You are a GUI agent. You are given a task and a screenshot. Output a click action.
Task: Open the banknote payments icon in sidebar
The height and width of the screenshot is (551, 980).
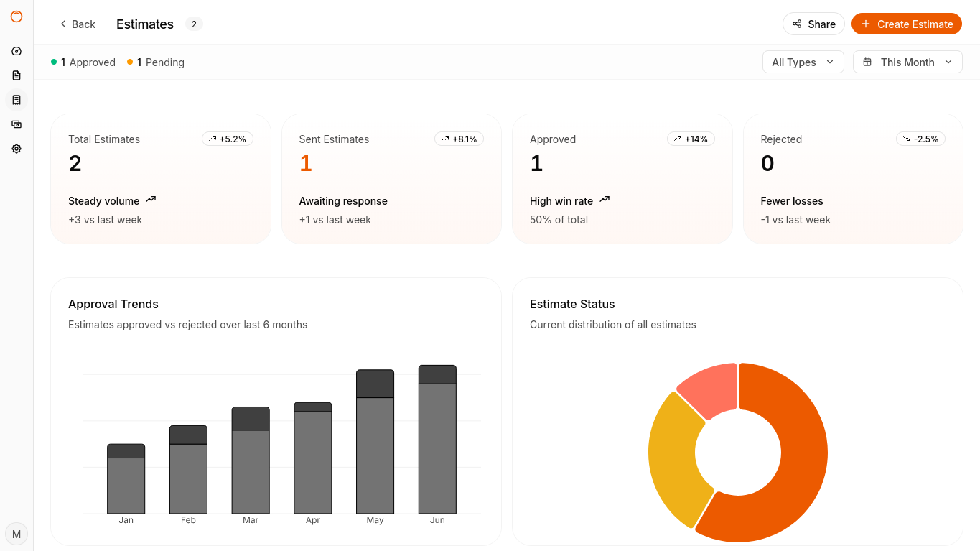point(17,124)
